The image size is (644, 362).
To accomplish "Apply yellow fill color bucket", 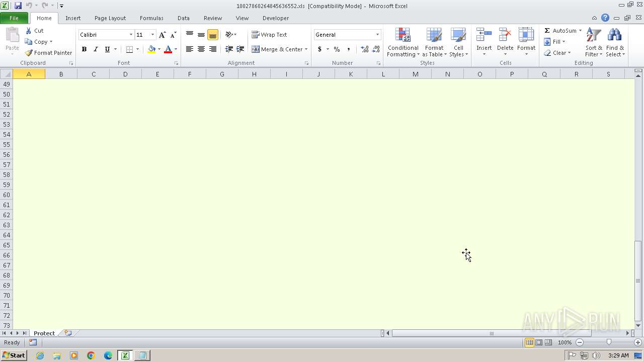I will 151,49.
